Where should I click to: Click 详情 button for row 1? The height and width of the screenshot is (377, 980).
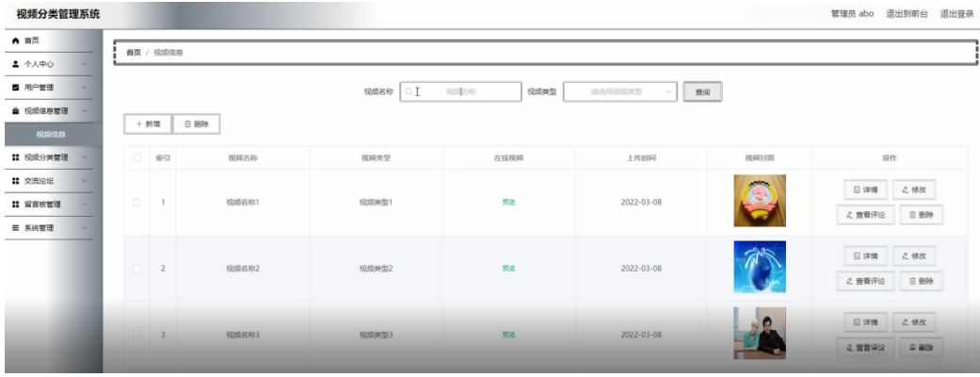[866, 189]
